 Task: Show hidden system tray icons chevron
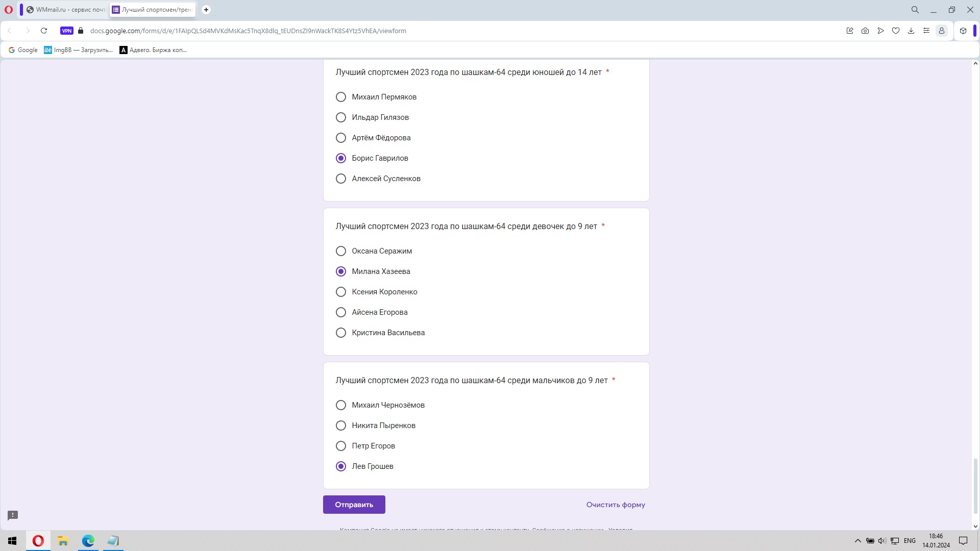click(858, 541)
